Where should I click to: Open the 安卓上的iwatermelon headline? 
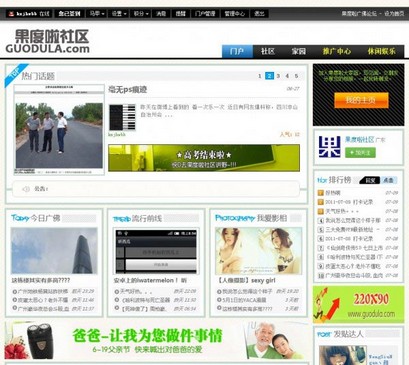coord(150,281)
